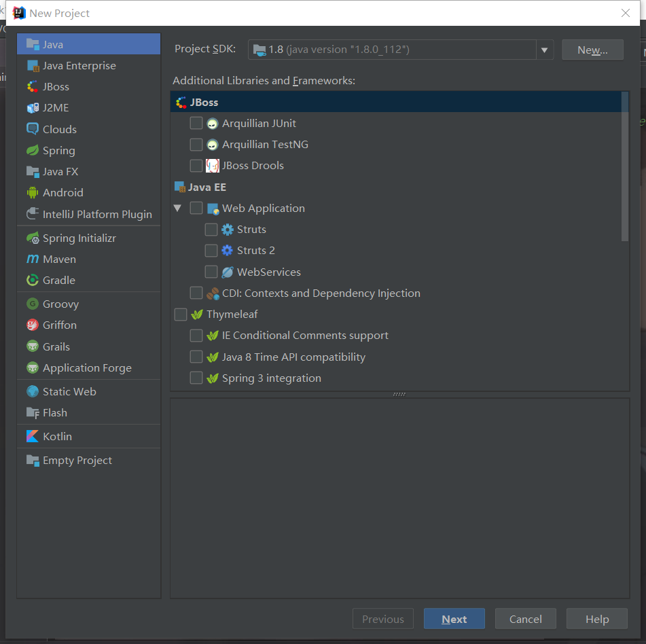Select Java Enterprise from project types
Viewport: 646px width, 644px height.
tap(79, 66)
